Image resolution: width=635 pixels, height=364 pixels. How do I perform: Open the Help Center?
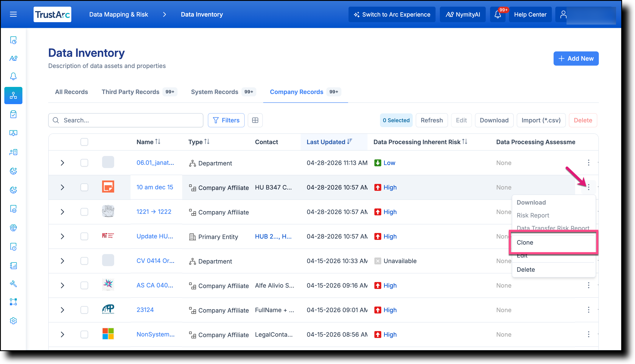pos(530,14)
